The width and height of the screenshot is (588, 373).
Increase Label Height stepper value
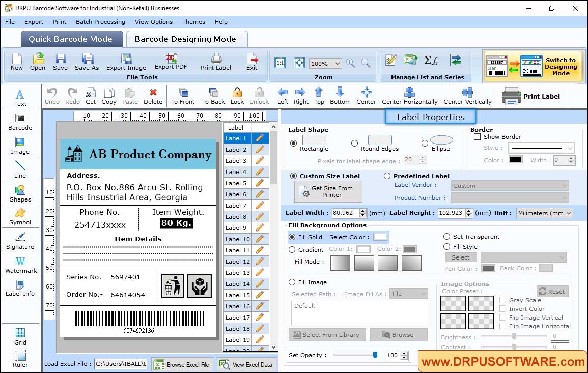(469, 211)
